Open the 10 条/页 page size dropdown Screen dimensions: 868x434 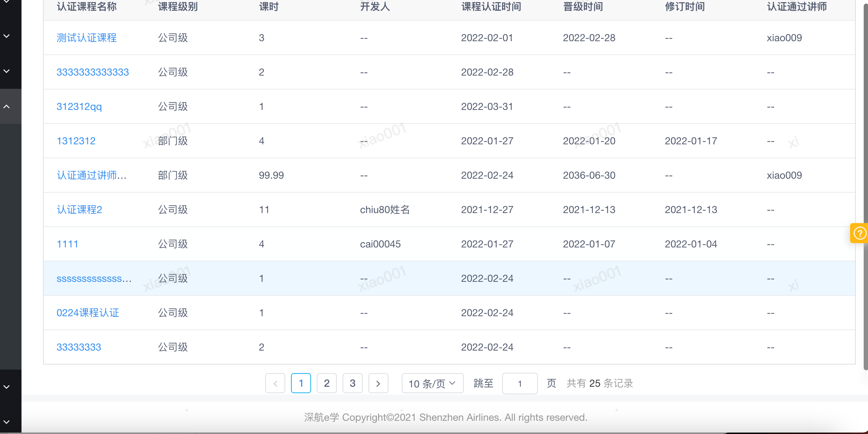click(432, 384)
